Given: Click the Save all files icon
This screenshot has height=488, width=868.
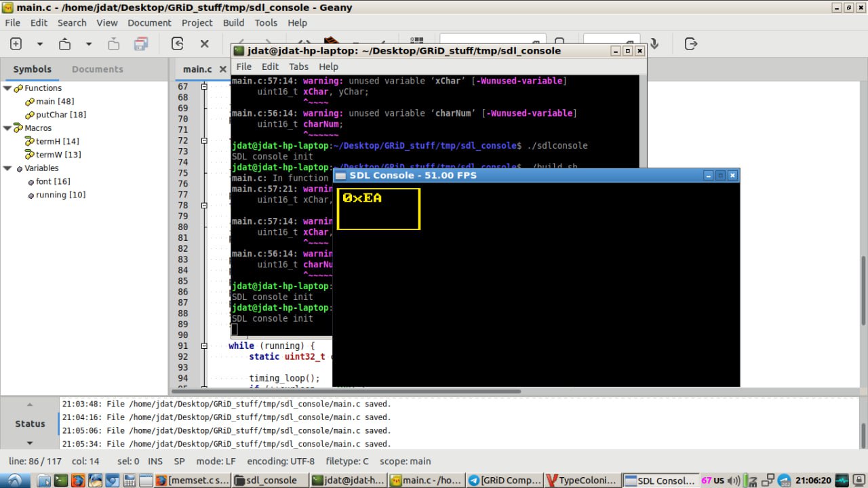Looking at the screenshot, I should tap(141, 44).
